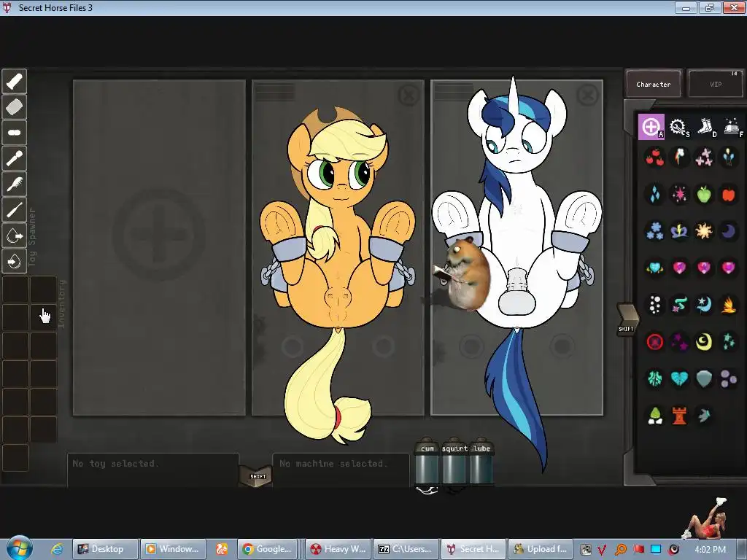Choose the teal stars cutie mark
This screenshot has width=747, height=560.
(x=729, y=341)
